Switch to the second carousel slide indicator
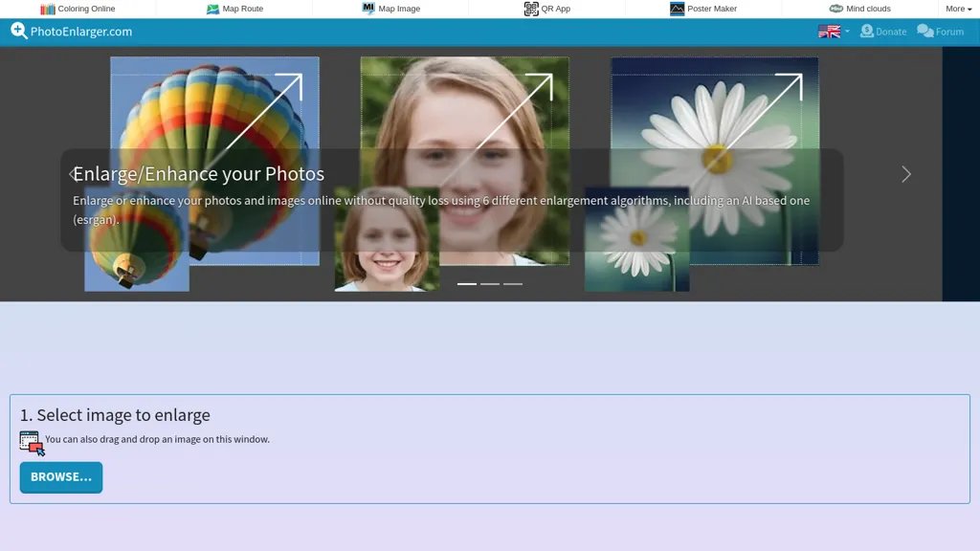 click(x=490, y=284)
